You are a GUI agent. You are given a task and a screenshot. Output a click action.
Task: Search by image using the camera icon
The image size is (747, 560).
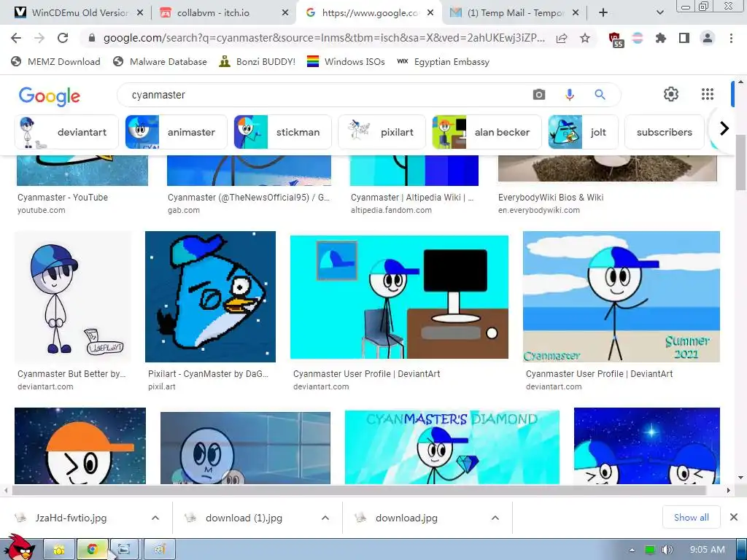coord(539,95)
